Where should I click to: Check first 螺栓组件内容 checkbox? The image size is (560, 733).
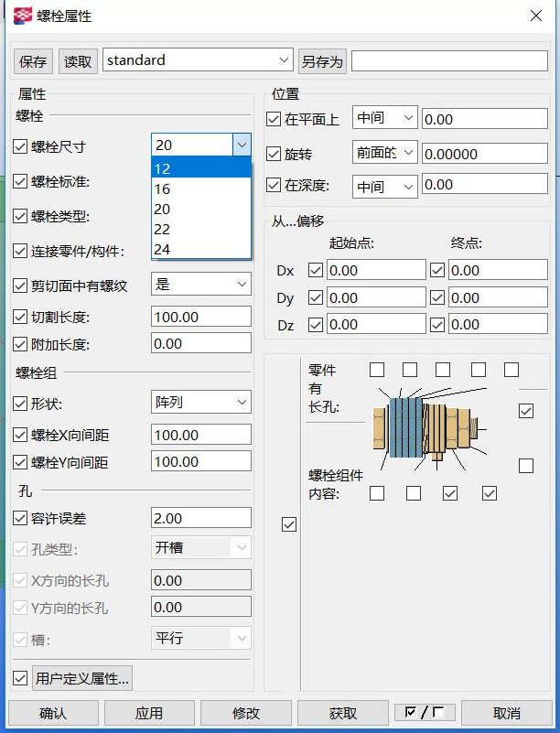[377, 493]
